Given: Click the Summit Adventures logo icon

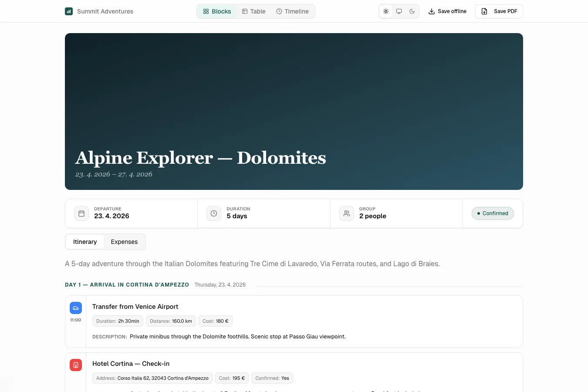Looking at the screenshot, I should point(69,11).
